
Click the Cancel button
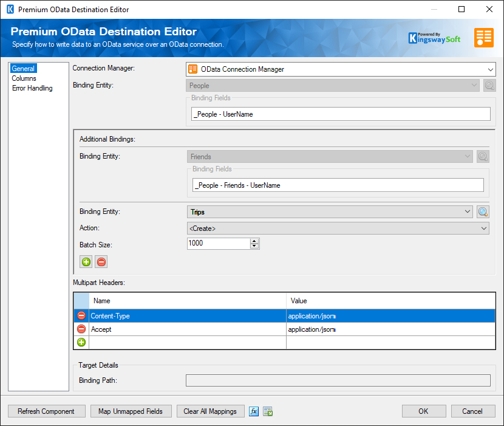click(x=473, y=411)
